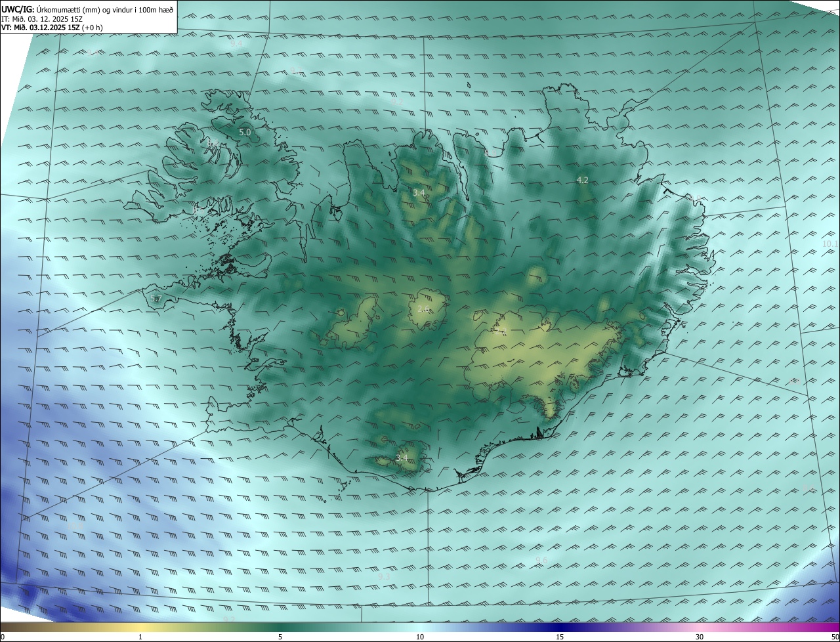The width and height of the screenshot is (840, 642).
Task: Click the '5' label on the color scale
Action: tap(280, 637)
